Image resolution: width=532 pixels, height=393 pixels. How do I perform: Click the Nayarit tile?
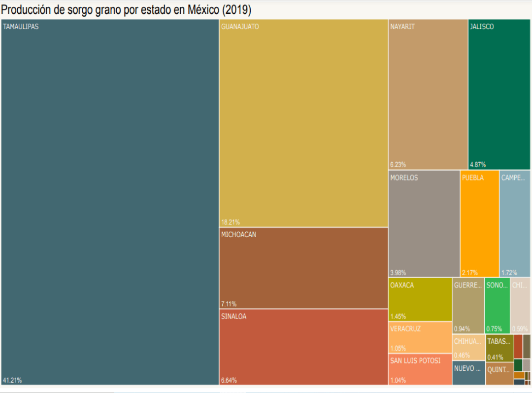(x=428, y=94)
